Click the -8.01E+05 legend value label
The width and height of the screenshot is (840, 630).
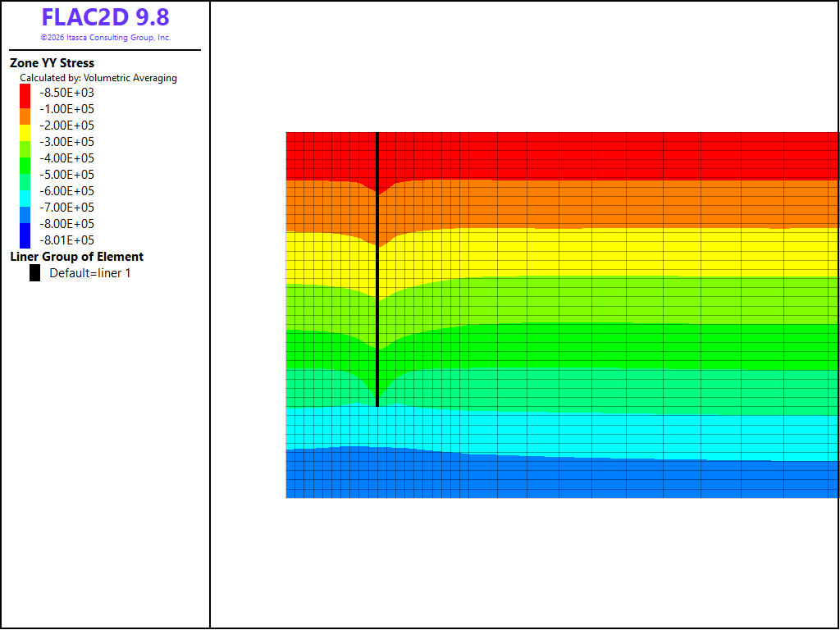67,240
